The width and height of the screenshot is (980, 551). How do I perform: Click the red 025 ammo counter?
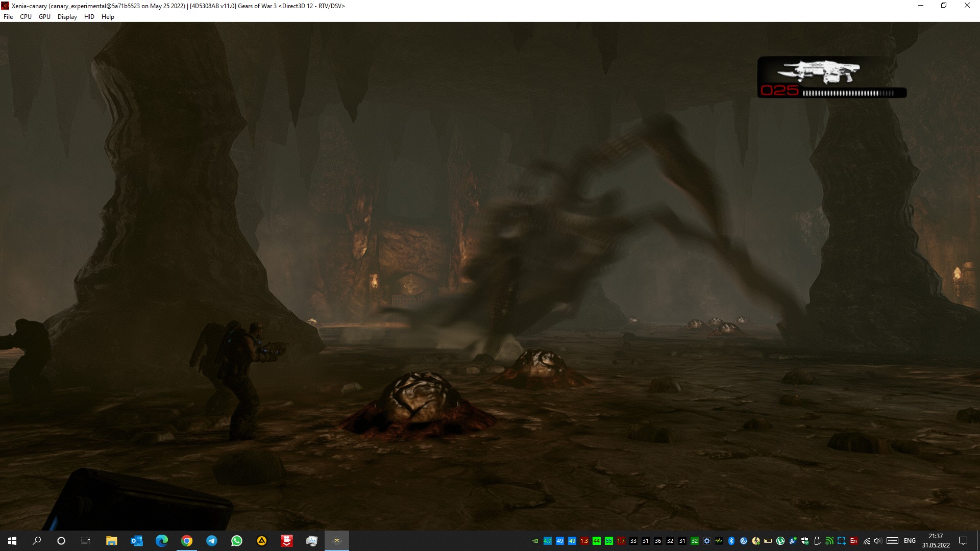779,91
